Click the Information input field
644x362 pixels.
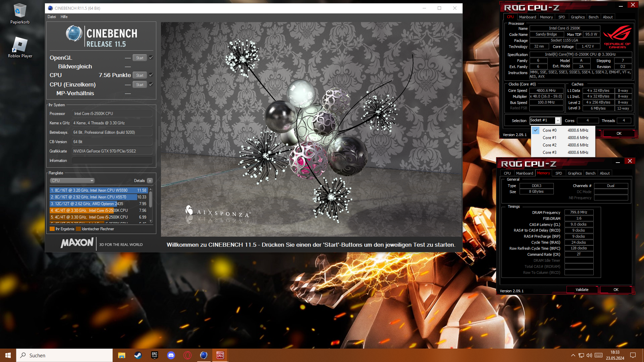click(x=112, y=161)
